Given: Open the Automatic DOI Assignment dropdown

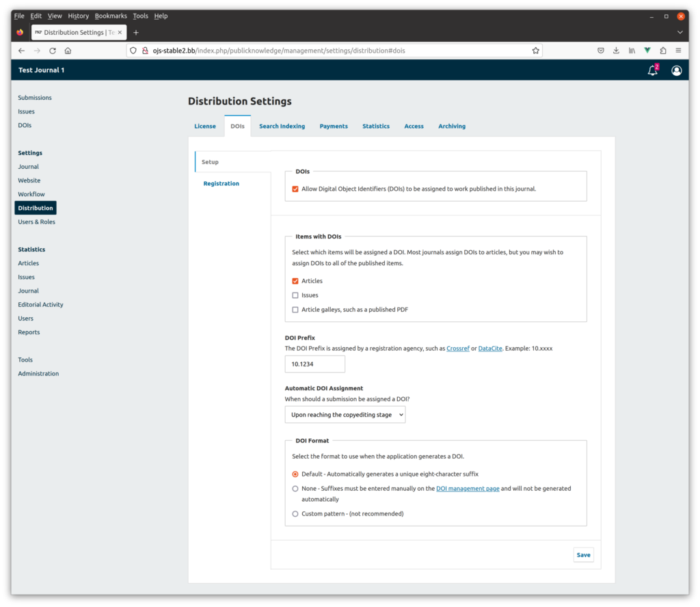Looking at the screenshot, I should point(345,415).
